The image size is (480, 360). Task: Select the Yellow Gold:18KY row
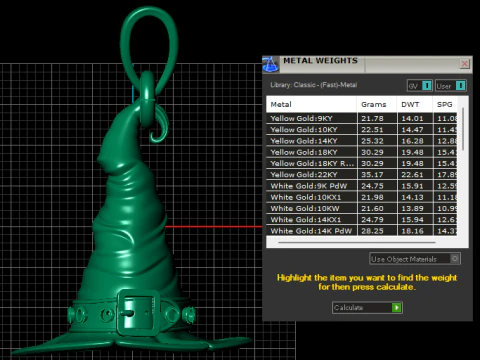(362, 152)
